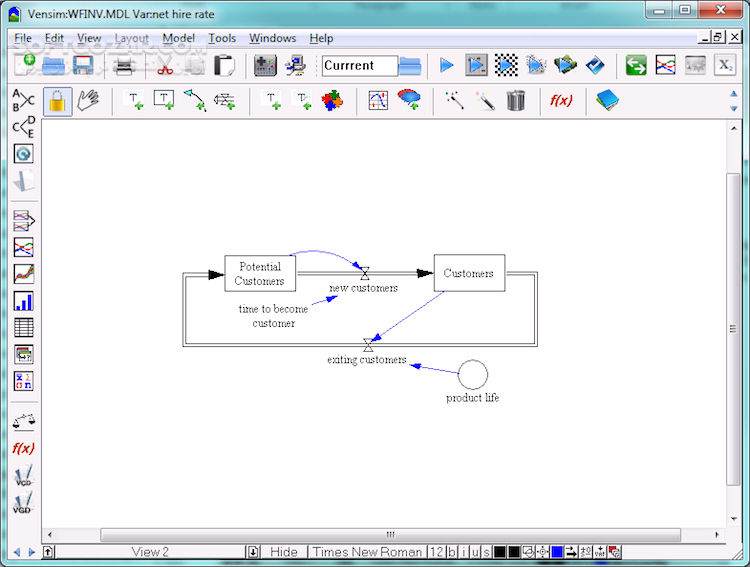
Task: Toggle strikethrough in status bar
Action: (x=486, y=552)
